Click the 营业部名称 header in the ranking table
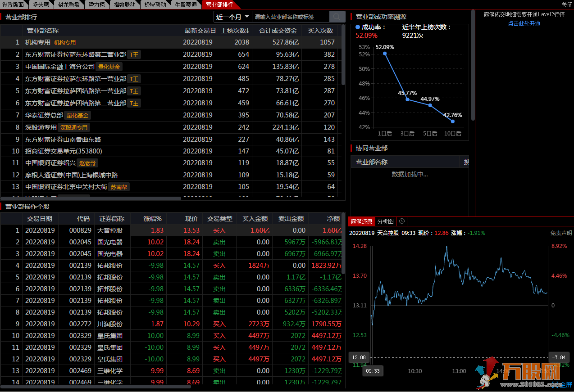 pyautogui.click(x=43, y=31)
